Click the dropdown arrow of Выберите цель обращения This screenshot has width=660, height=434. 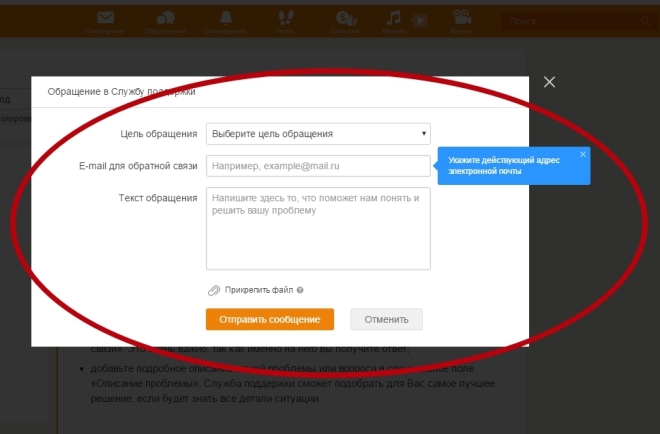[423, 133]
